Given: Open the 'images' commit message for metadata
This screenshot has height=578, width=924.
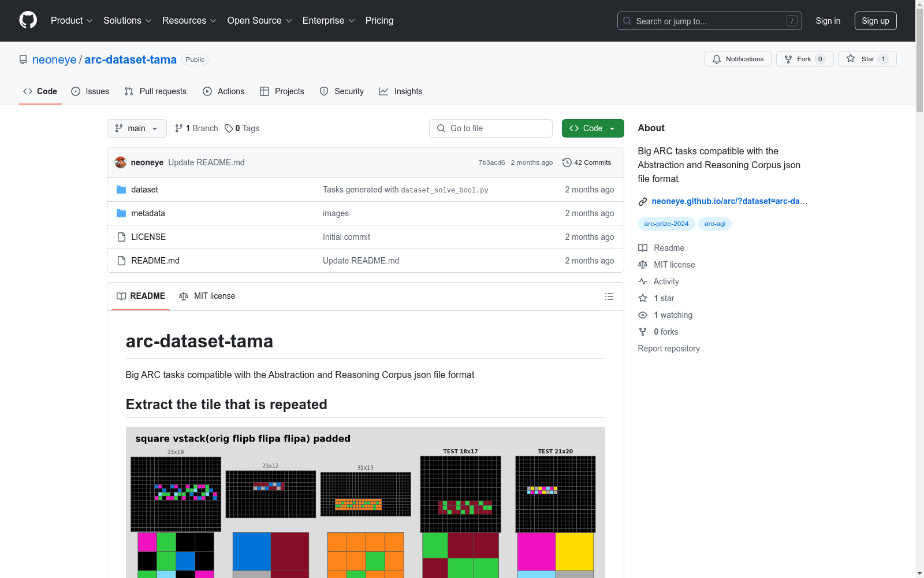Looking at the screenshot, I should click(x=336, y=213).
